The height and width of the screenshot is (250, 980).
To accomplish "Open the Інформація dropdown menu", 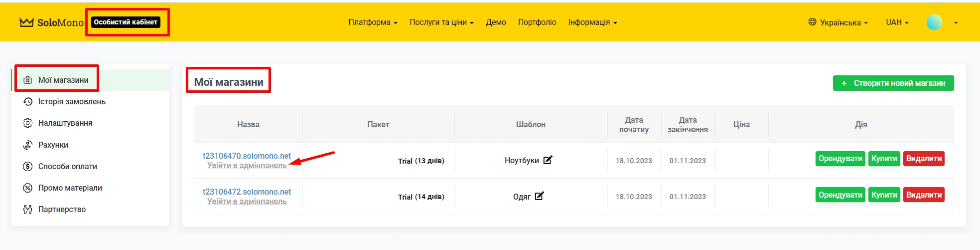I will click(x=592, y=22).
